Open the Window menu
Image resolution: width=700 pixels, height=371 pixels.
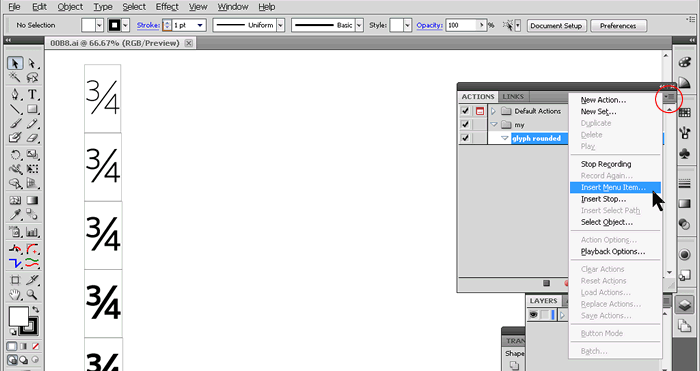(x=233, y=7)
